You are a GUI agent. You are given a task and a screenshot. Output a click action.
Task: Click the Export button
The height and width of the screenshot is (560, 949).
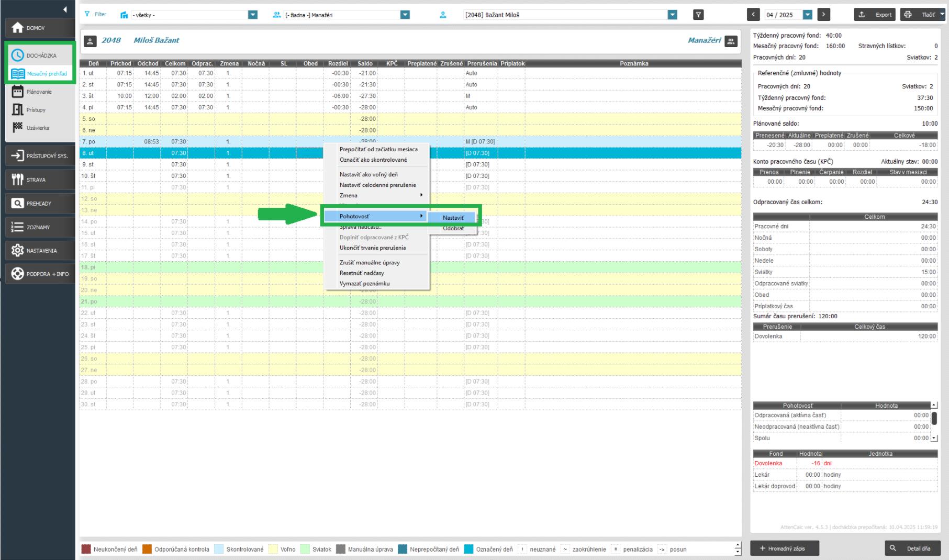pyautogui.click(x=875, y=15)
